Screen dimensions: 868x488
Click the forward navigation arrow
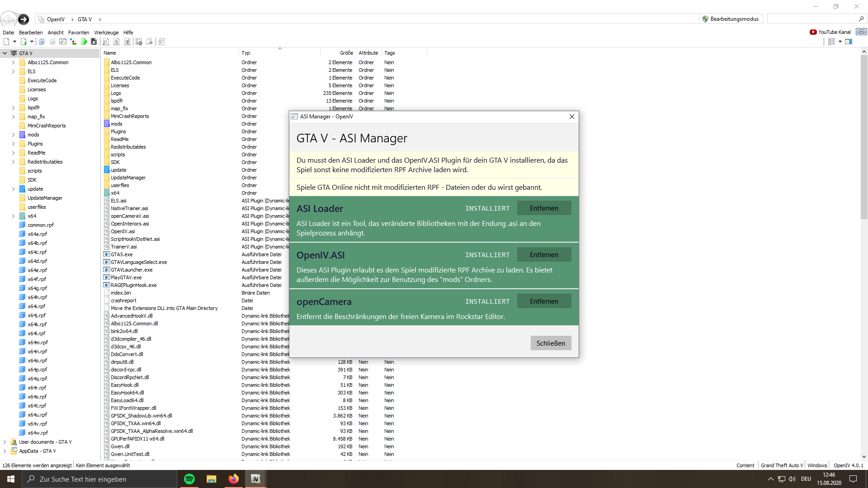click(x=24, y=19)
